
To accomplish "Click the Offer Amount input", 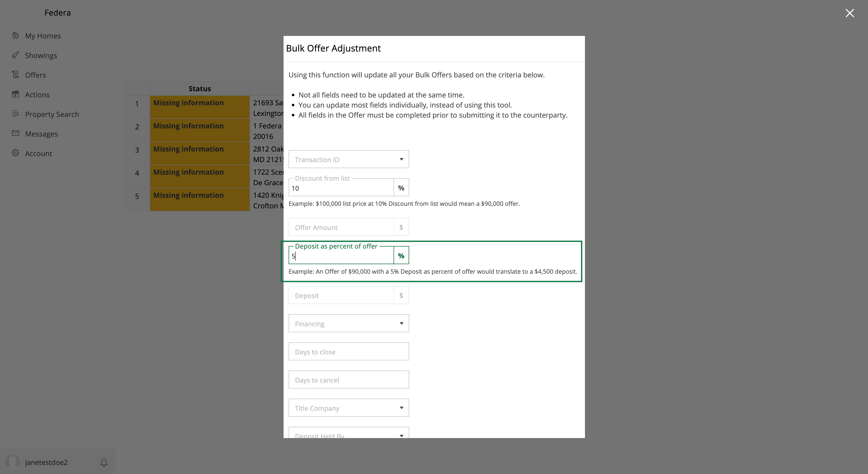I will 341,227.
